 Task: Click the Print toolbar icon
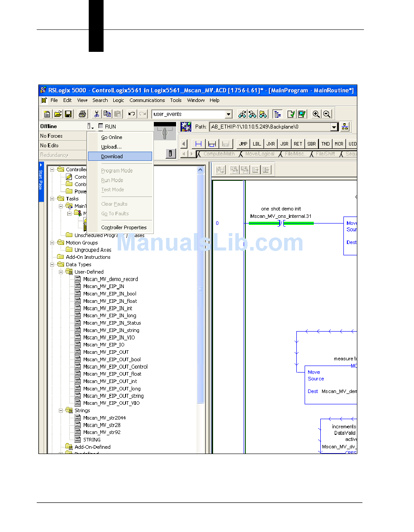83,114
